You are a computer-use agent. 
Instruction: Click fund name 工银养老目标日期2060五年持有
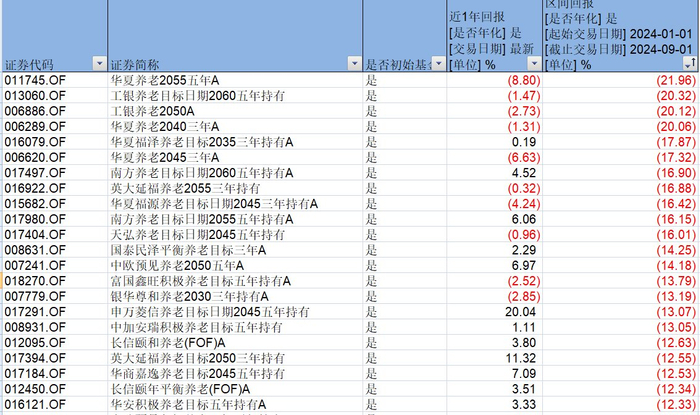pos(197,96)
